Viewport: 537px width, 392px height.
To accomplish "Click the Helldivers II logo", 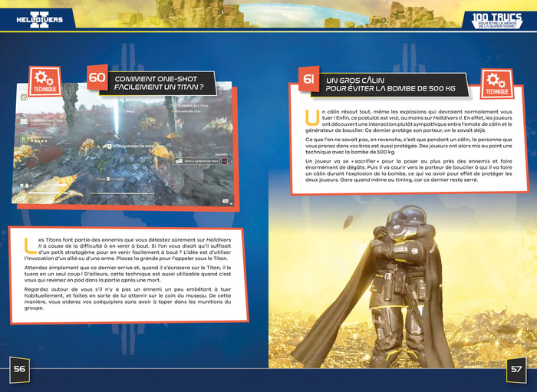I will pos(40,19).
